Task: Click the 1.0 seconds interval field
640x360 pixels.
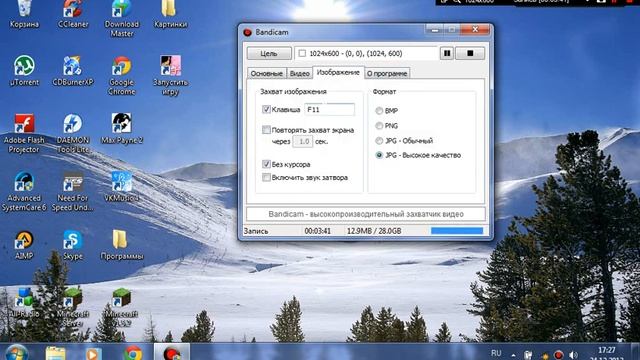Action: (x=303, y=141)
